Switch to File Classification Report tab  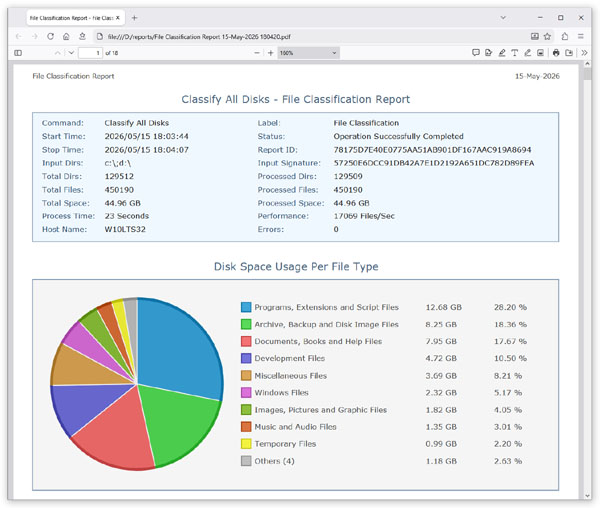(x=75, y=18)
